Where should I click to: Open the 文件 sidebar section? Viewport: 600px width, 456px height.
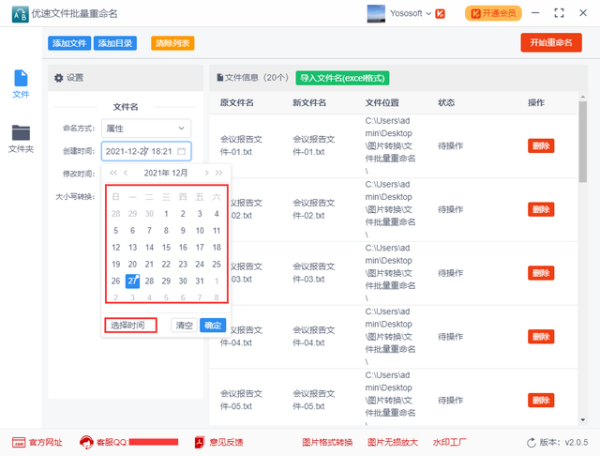[x=20, y=84]
